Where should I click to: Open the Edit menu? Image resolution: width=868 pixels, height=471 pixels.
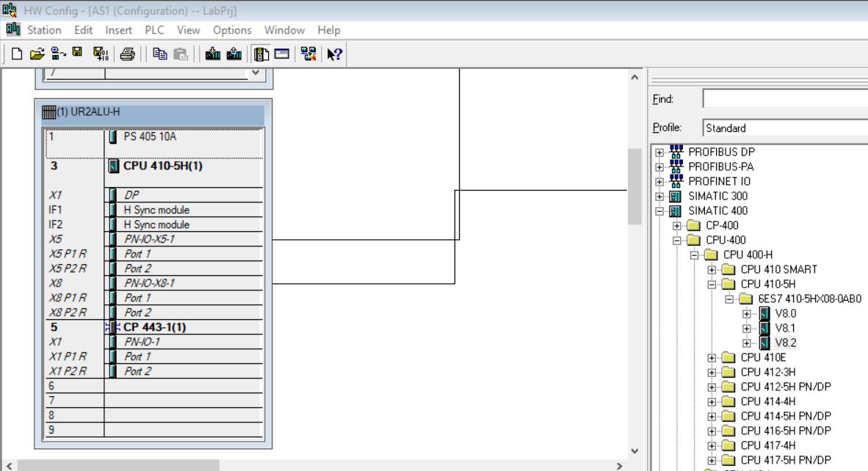(84, 30)
